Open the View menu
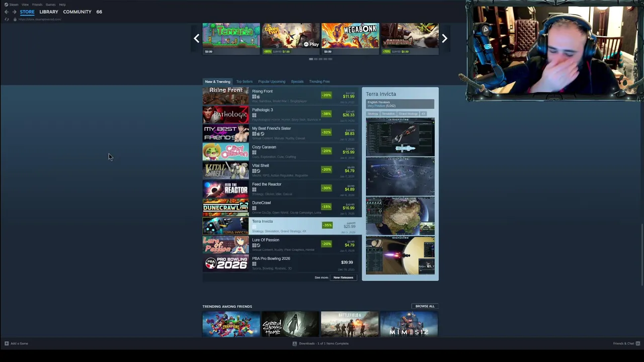The height and width of the screenshot is (362, 644). 25,5
